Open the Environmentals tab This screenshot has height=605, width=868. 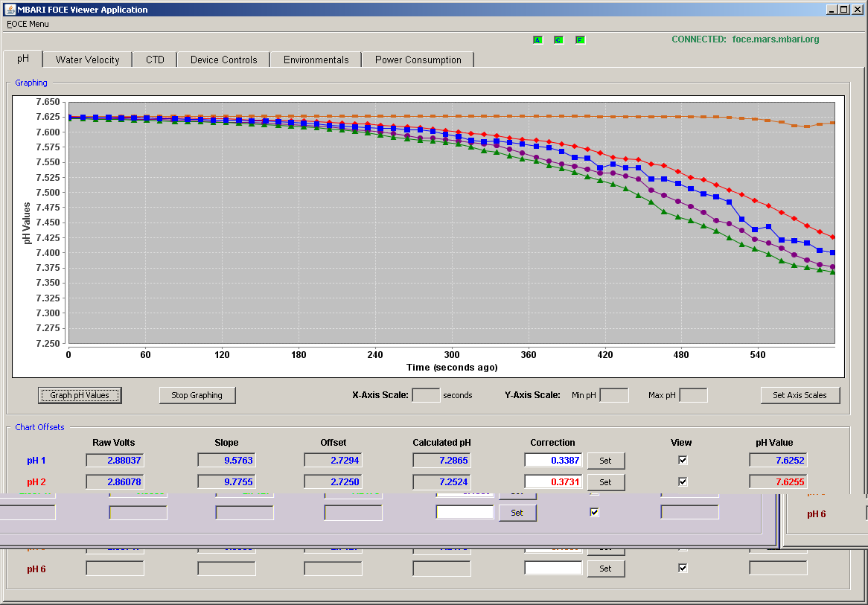click(316, 60)
